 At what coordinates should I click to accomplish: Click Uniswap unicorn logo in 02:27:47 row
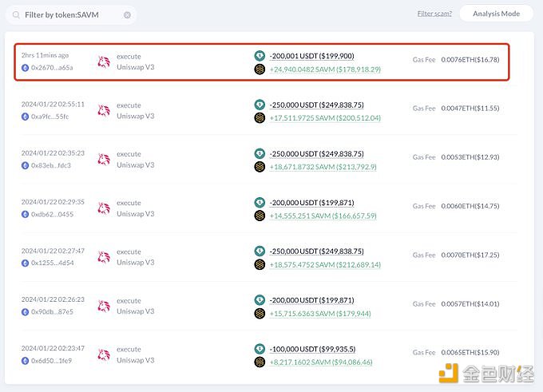tap(104, 257)
